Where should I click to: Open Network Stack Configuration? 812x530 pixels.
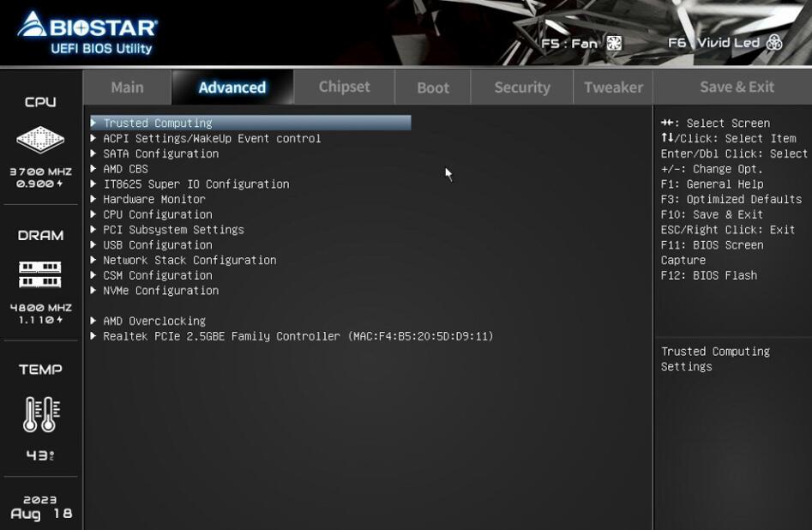point(189,260)
